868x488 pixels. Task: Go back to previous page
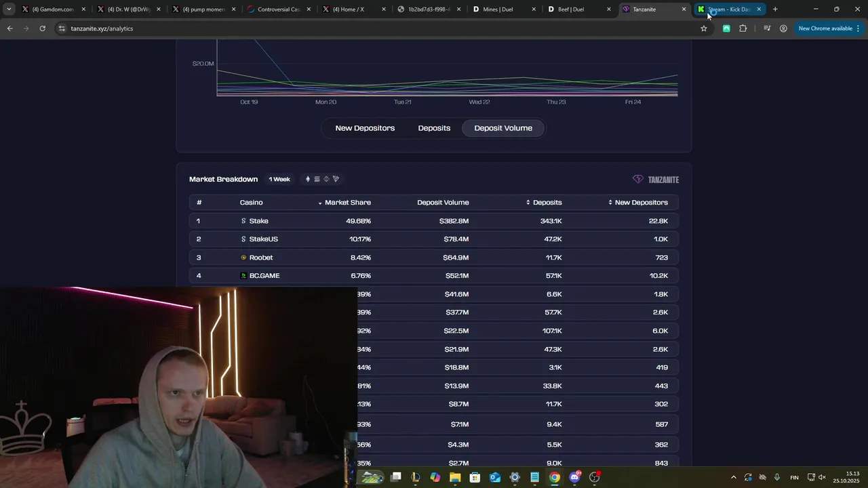tap(9, 28)
